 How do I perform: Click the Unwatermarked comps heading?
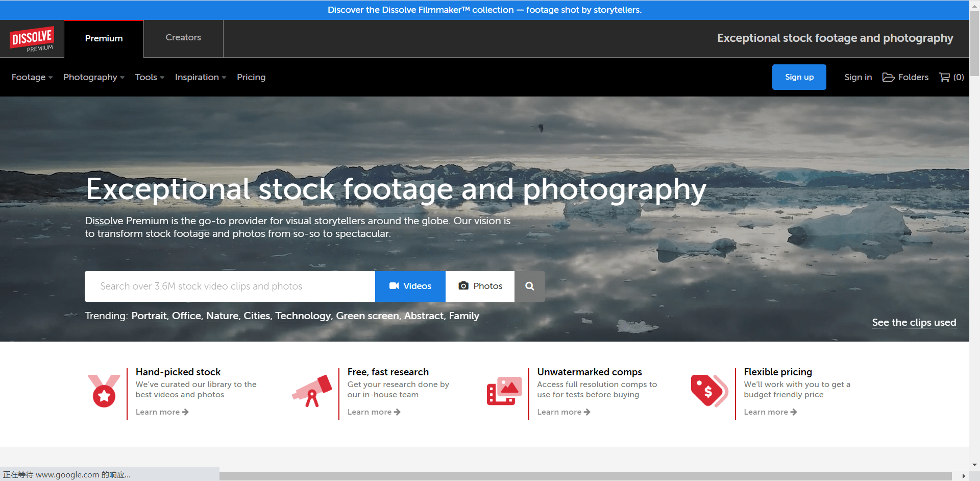590,372
